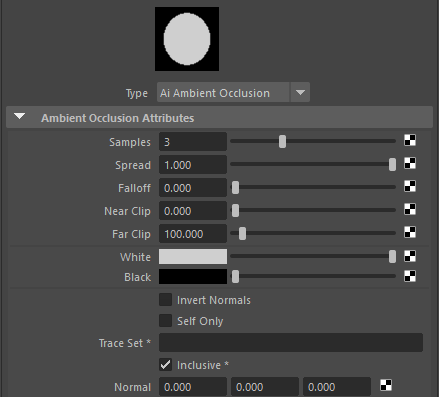
Task: Click the Spread slider handle
Action: [392, 164]
